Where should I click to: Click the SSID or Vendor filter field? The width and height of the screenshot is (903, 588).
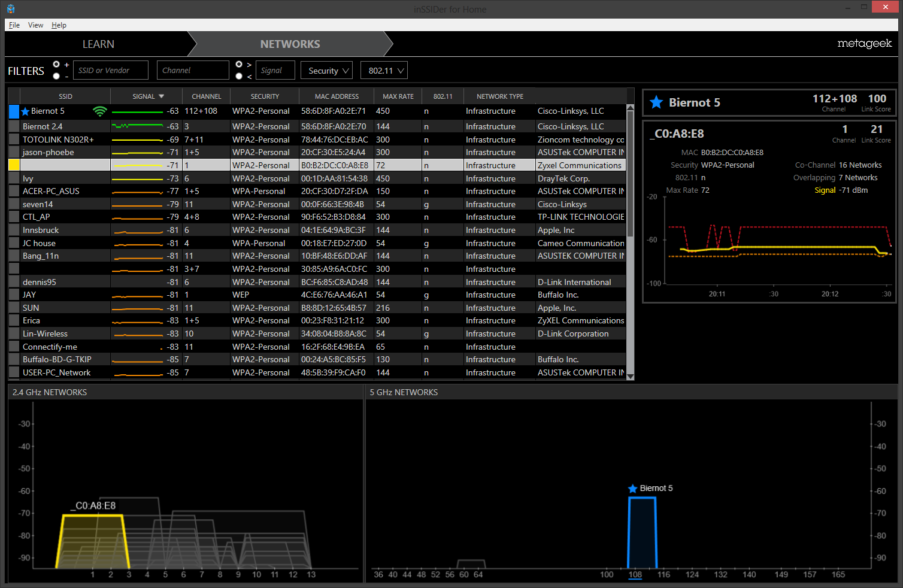[111, 70]
